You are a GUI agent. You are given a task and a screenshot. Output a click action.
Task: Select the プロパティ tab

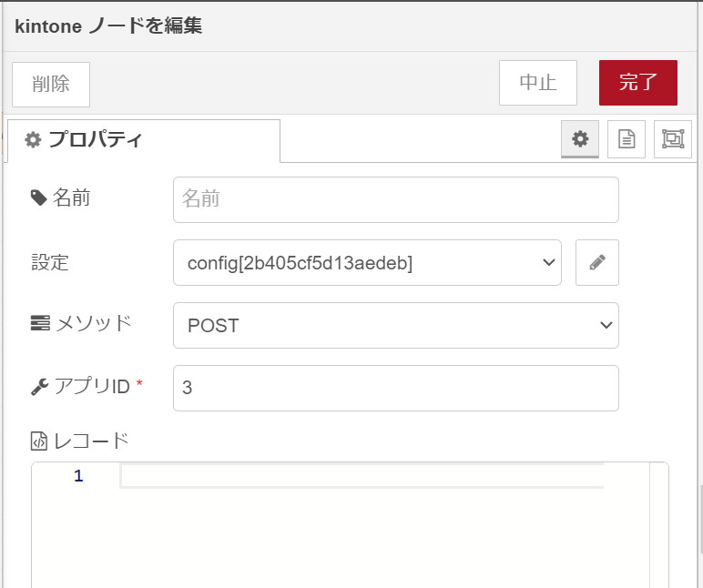144,140
